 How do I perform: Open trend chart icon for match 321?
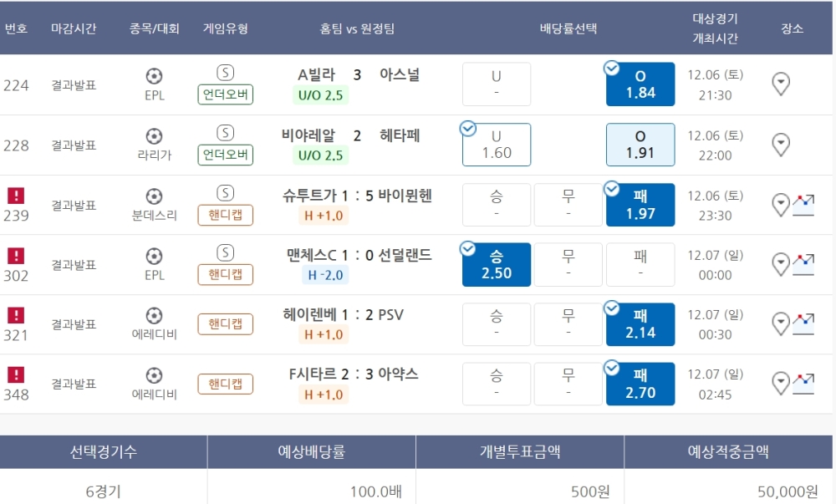[804, 323]
